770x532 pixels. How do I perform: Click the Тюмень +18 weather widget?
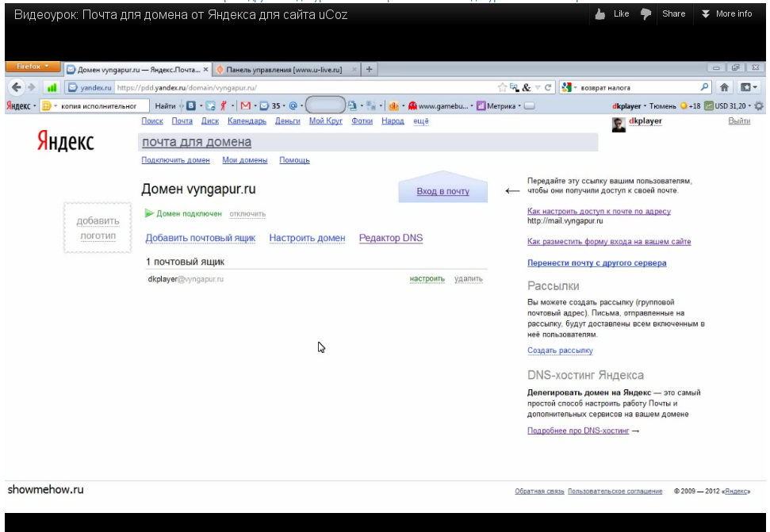[x=675, y=105]
